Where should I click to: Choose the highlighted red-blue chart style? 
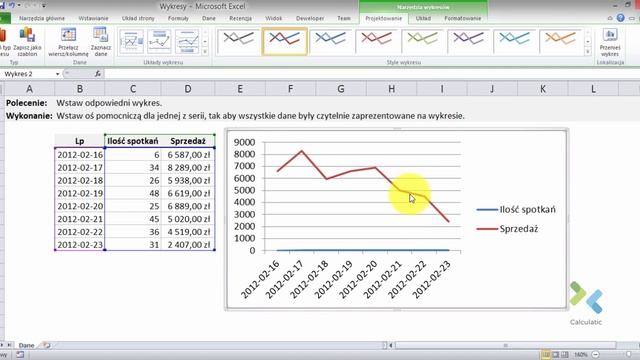pyautogui.click(x=284, y=41)
